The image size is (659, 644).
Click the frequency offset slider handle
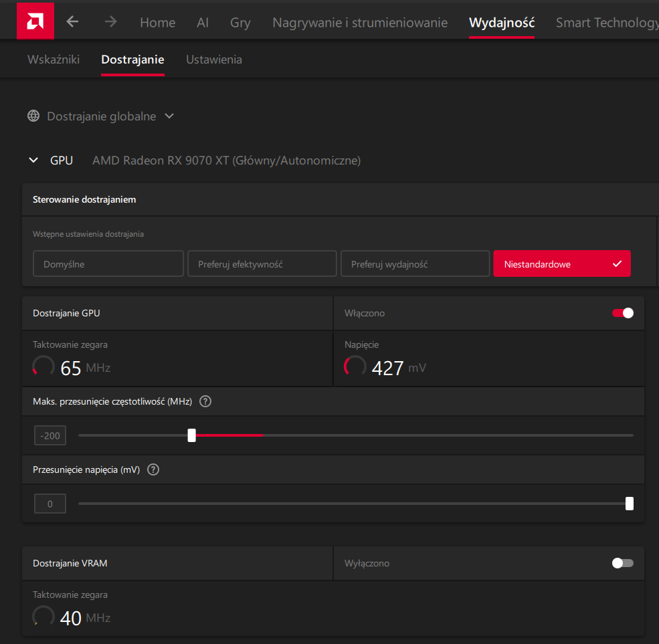(191, 435)
